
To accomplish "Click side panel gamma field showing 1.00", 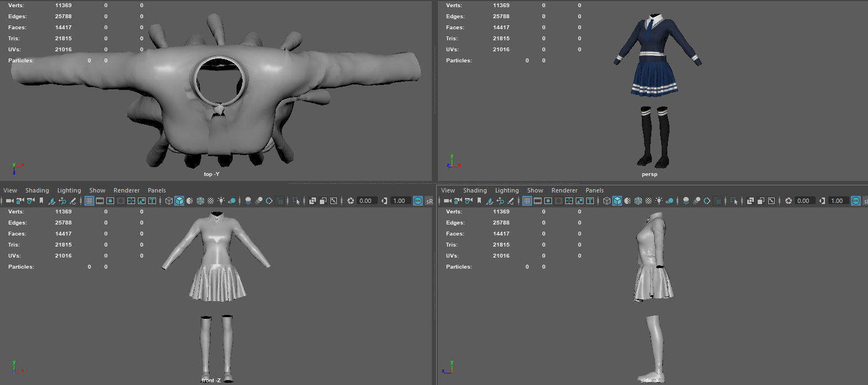I will click(839, 201).
